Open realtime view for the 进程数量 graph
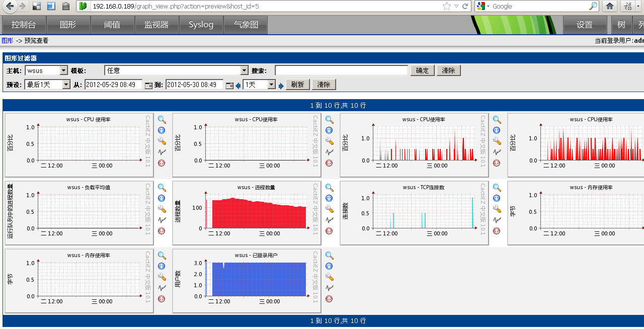This screenshot has height=329, width=644. click(x=329, y=220)
